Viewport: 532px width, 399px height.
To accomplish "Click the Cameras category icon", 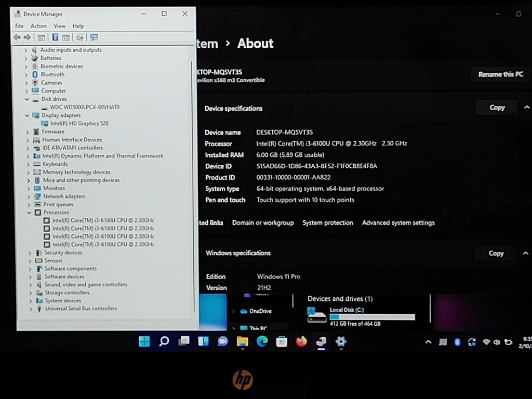I will [x=35, y=83].
